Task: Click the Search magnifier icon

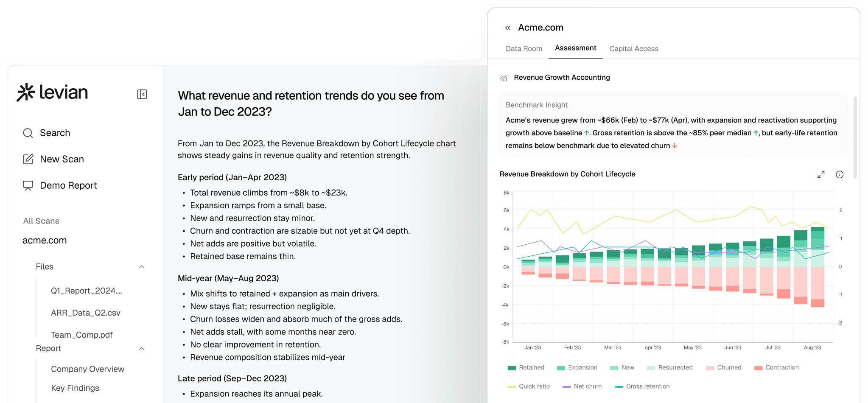Action: point(28,133)
